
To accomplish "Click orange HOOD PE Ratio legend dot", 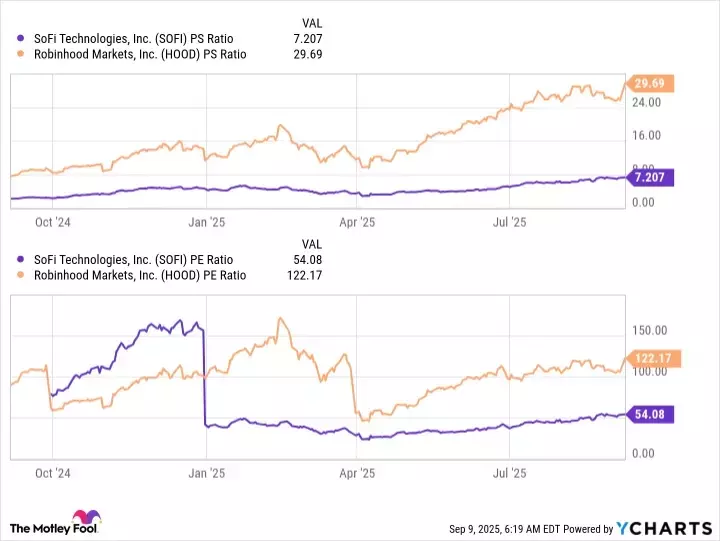I will pyautogui.click(x=23, y=276).
